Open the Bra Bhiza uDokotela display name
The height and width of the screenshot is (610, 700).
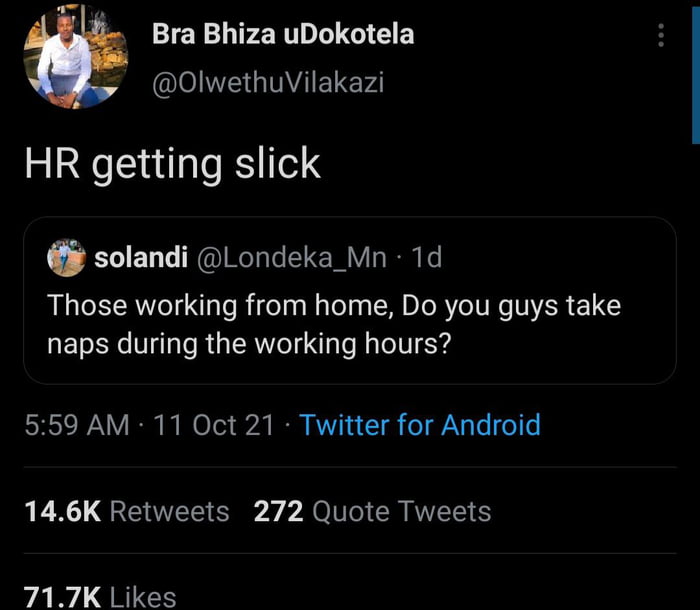[283, 36]
